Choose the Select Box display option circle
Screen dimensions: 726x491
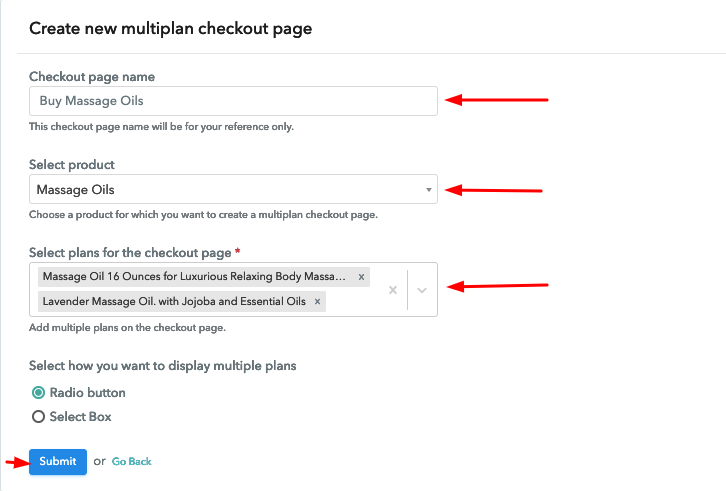38,416
